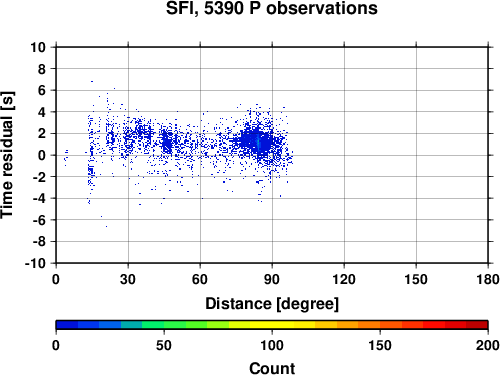Select the 'Time residual [s]' axis label
Viewport: 500px width, 375px height.
click(x=7, y=155)
